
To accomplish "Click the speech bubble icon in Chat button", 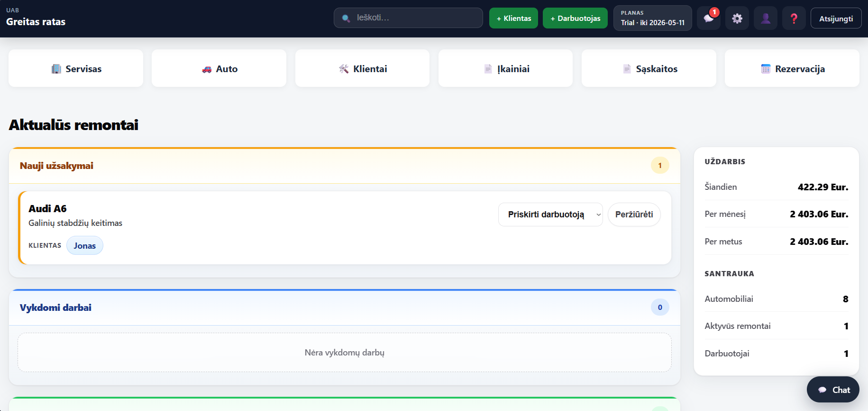I will click(x=822, y=390).
